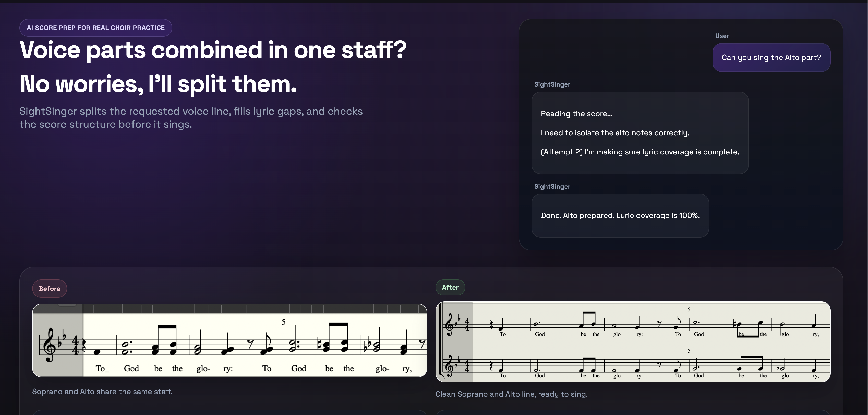Open the After split-staff score image
Image resolution: width=868 pixels, height=415 pixels.
633,342
